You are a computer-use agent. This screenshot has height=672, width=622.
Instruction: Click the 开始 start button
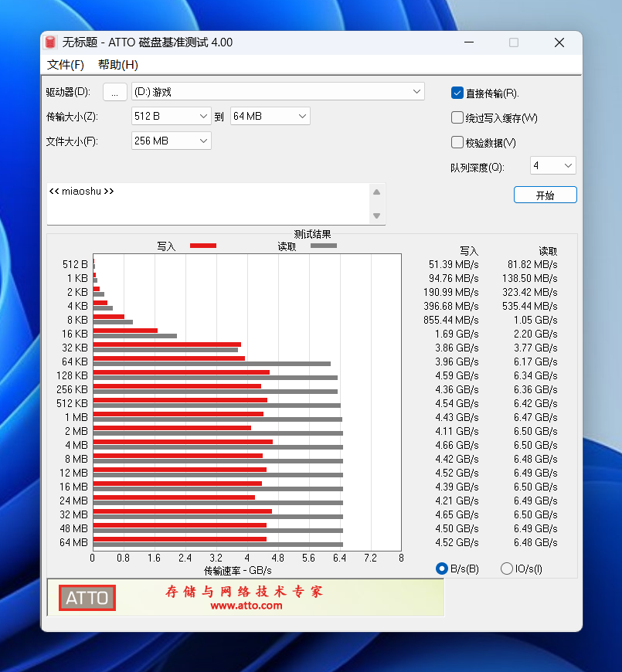tap(546, 195)
